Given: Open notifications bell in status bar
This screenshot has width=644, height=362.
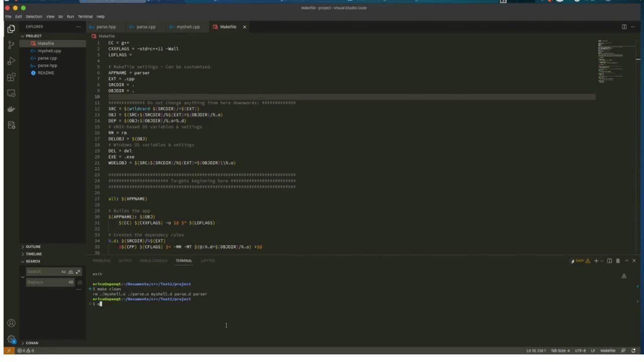Looking at the screenshot, I should coord(633,350).
